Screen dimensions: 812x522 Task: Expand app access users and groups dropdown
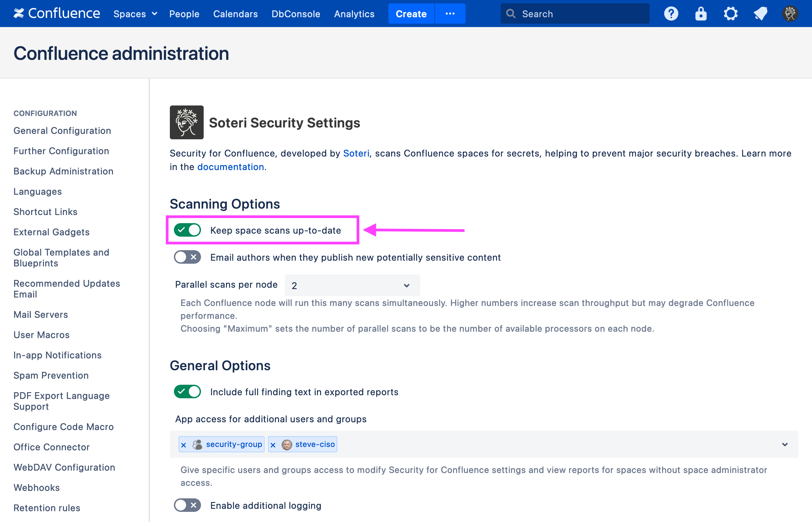[x=785, y=444]
